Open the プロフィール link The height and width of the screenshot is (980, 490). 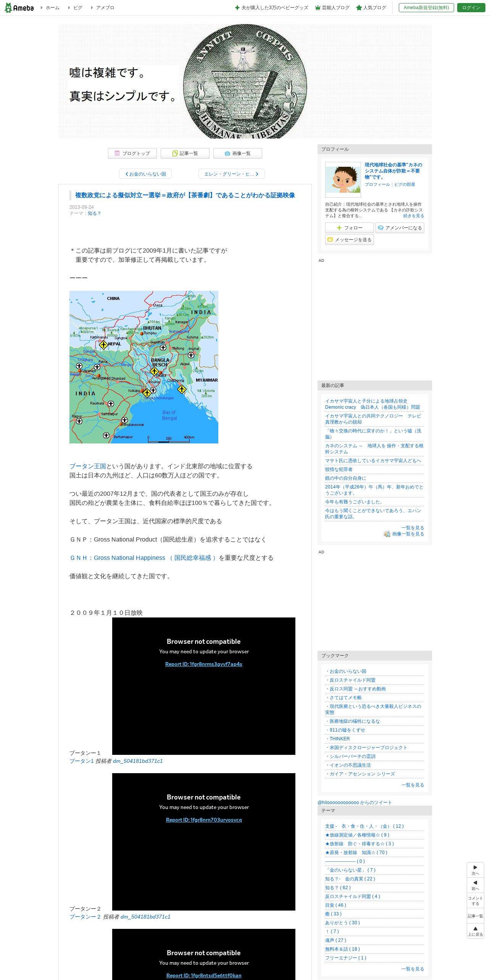click(x=377, y=184)
